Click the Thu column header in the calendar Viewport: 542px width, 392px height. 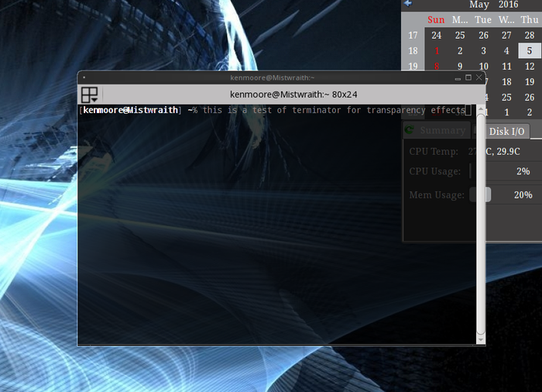530,19
